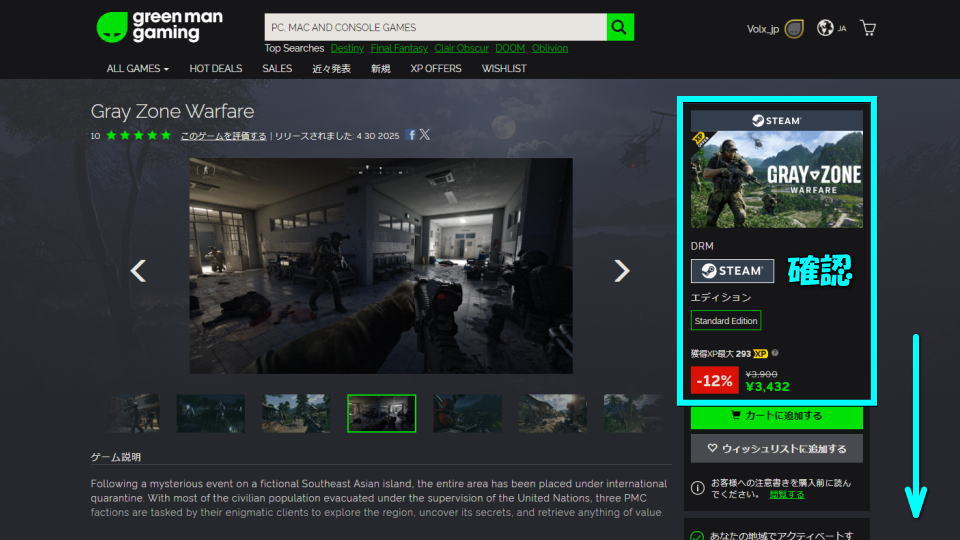Open the globe language selector
960x540 pixels.
click(x=825, y=28)
